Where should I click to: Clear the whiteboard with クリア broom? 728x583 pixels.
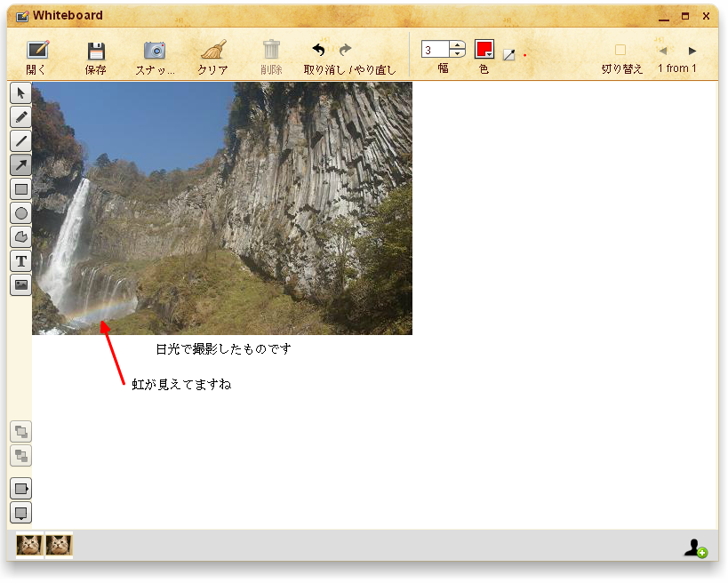213,58
